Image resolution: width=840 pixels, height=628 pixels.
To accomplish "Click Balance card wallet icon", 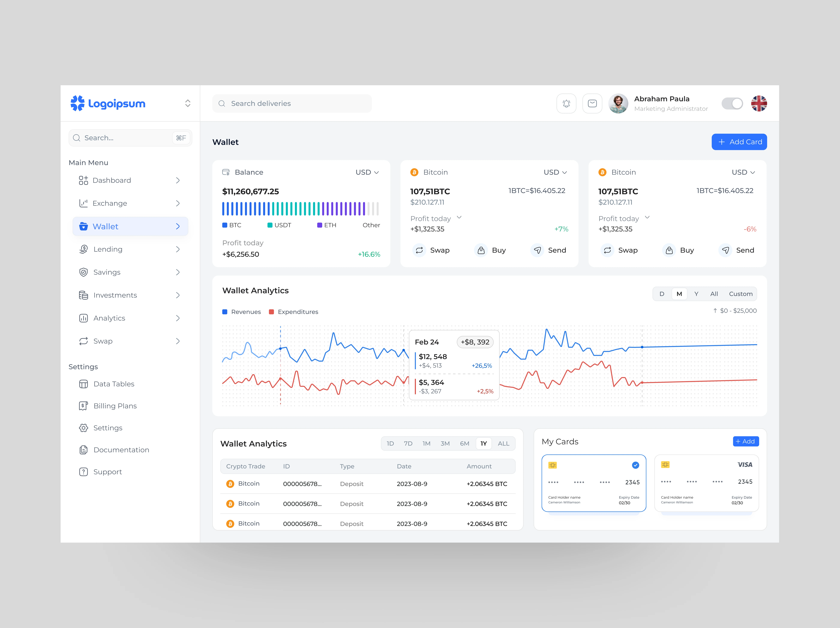I will pos(226,172).
